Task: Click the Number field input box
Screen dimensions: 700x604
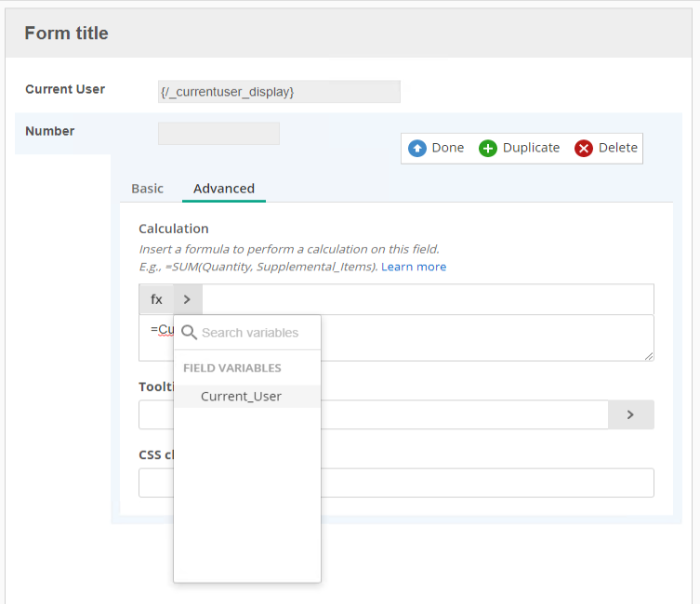Action: click(218, 134)
